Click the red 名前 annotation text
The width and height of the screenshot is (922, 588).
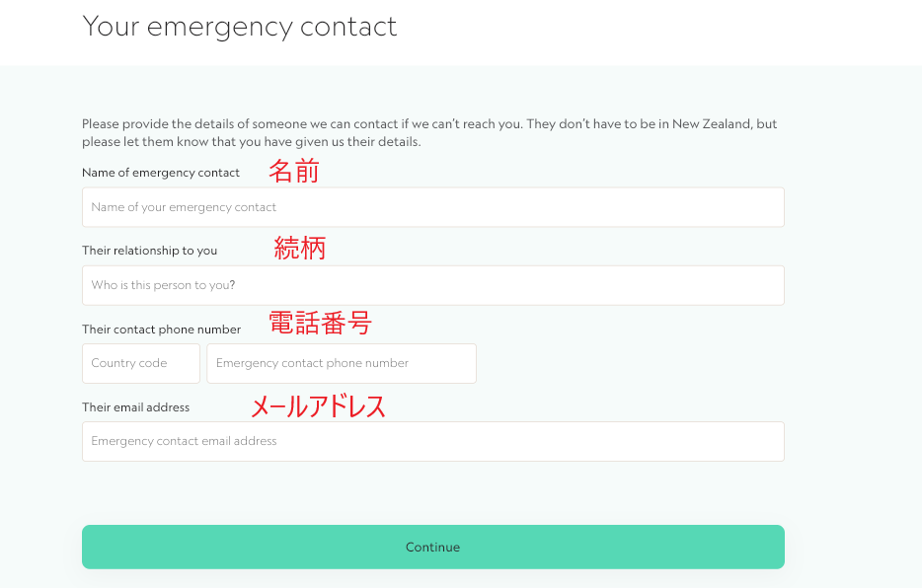(293, 171)
